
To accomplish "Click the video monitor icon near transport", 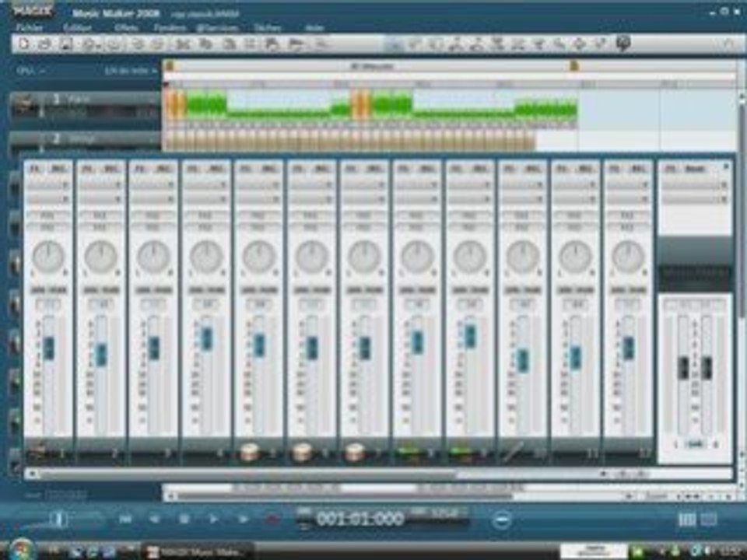I will (x=709, y=520).
